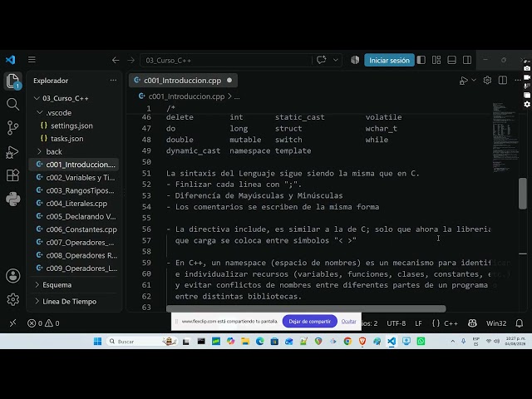
Task: Open c006_Constantes.cpp in explorer
Action: [x=81, y=229]
